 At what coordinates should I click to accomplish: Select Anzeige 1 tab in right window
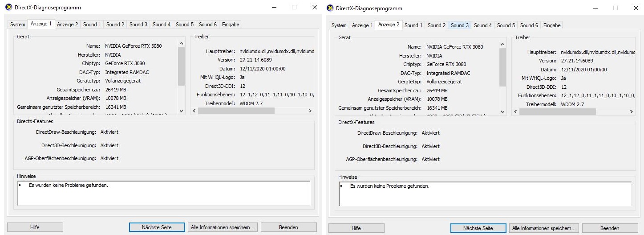(362, 25)
